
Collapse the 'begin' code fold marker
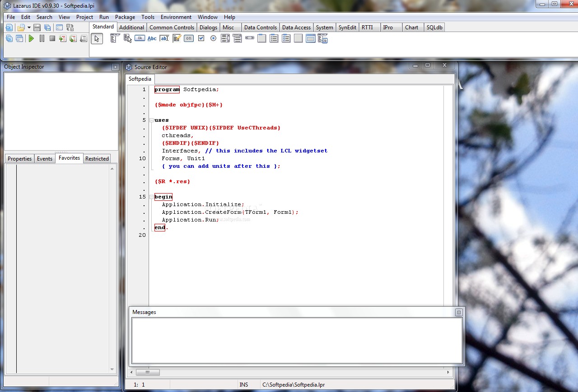[151, 197]
